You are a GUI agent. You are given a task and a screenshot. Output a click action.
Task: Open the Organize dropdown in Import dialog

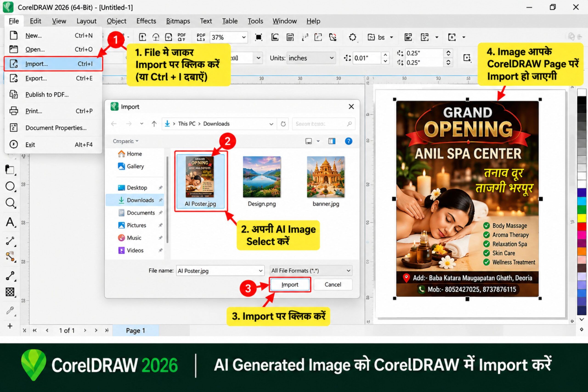click(x=125, y=141)
